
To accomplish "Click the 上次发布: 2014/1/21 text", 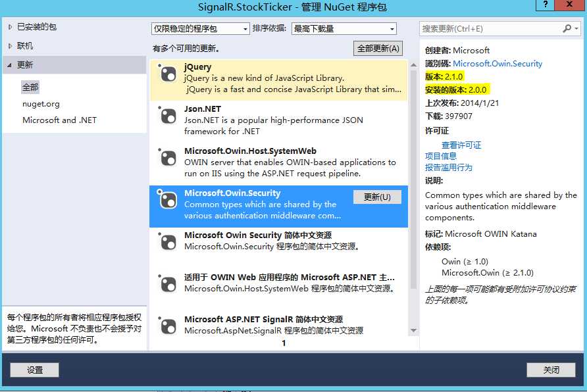I will (462, 103).
